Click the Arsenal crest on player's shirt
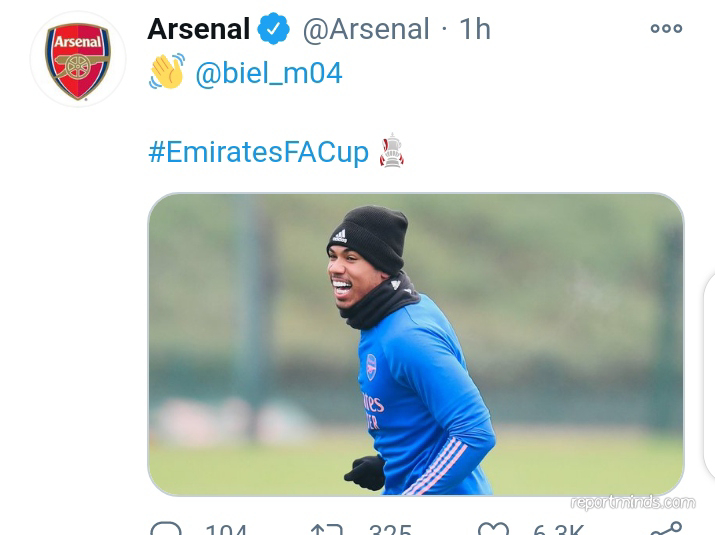 371,366
